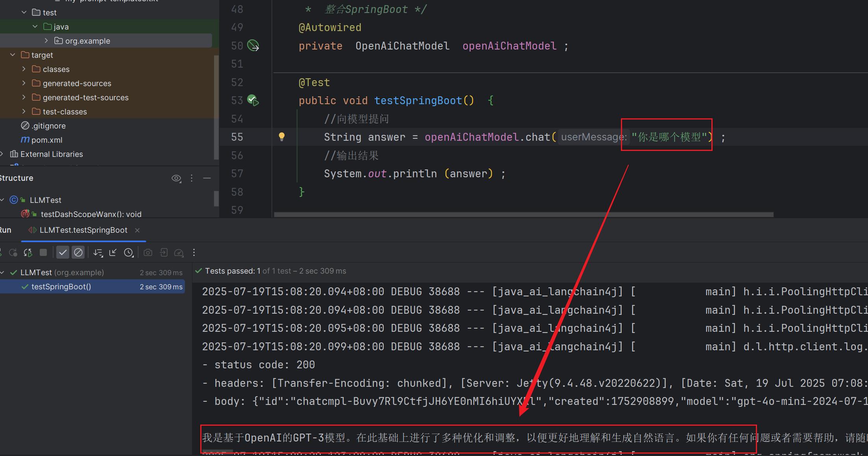The height and width of the screenshot is (456, 868).
Task: Click the @Autowired annotation
Action: 330,28
